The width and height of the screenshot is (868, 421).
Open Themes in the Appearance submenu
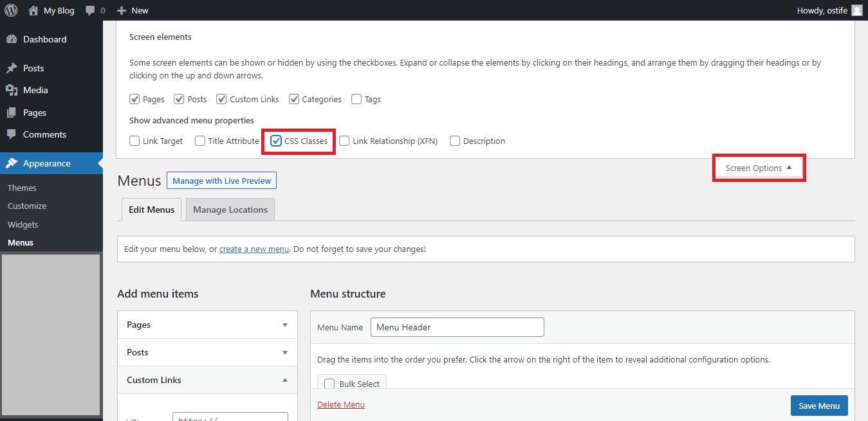(x=22, y=188)
